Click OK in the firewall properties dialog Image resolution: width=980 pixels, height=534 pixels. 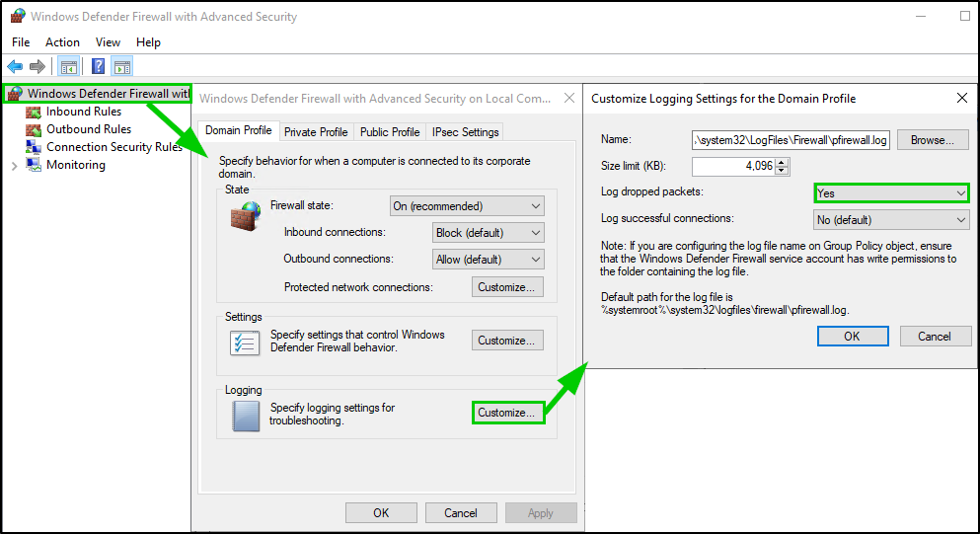(381, 512)
